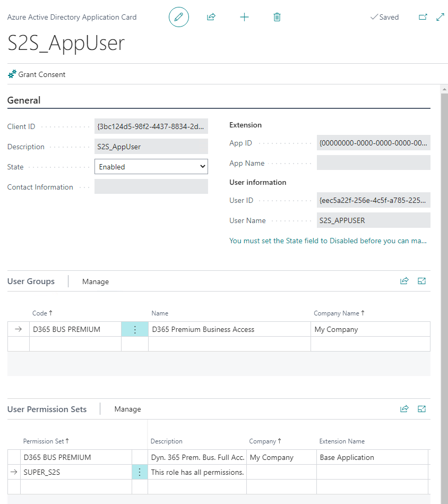The width and height of the screenshot is (448, 504).
Task: Click the Description field S2S_AppUser
Action: coord(151,147)
